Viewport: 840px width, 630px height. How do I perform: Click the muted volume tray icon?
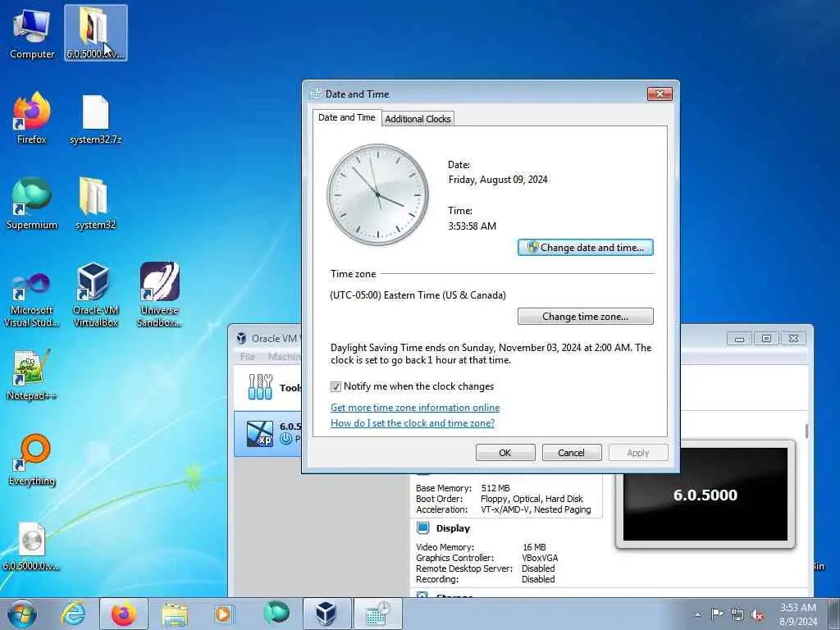757,615
